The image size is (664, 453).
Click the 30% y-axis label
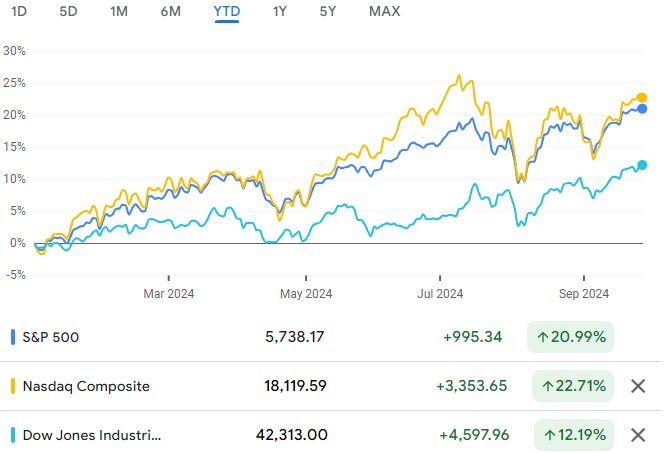pyautogui.click(x=14, y=51)
